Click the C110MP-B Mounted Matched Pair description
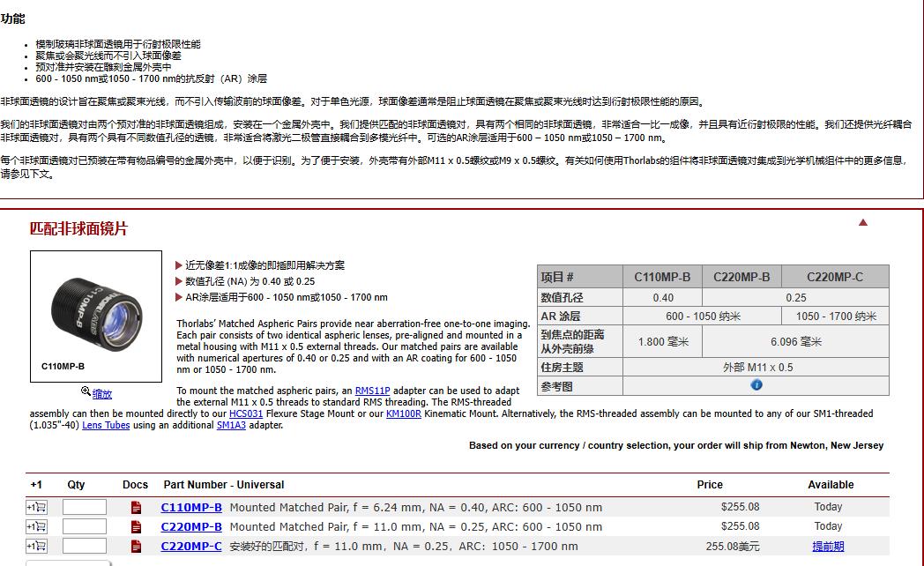The width and height of the screenshot is (924, 566). click(x=416, y=507)
